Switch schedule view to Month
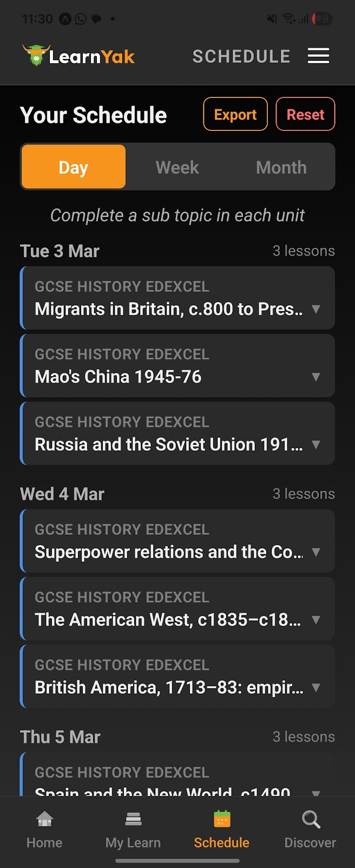Viewport: 355px width, 868px height. (x=281, y=167)
